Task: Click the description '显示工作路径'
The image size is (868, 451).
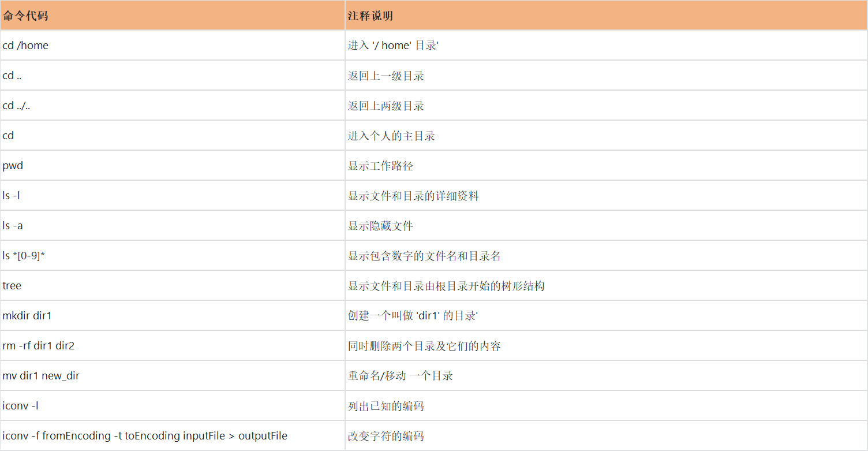Action: point(380,166)
